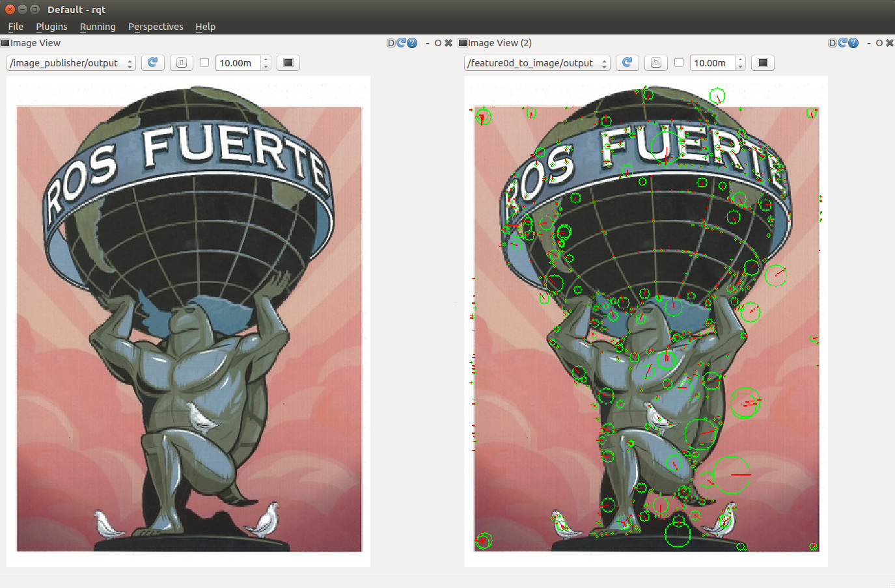Refresh topics in the left Image View
Screen dimensions: 895x588
[x=153, y=62]
